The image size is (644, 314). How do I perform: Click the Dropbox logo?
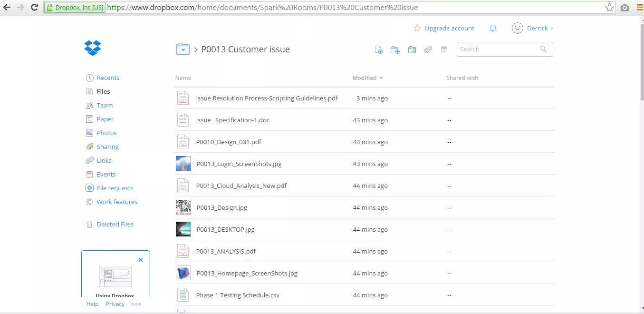(x=93, y=48)
